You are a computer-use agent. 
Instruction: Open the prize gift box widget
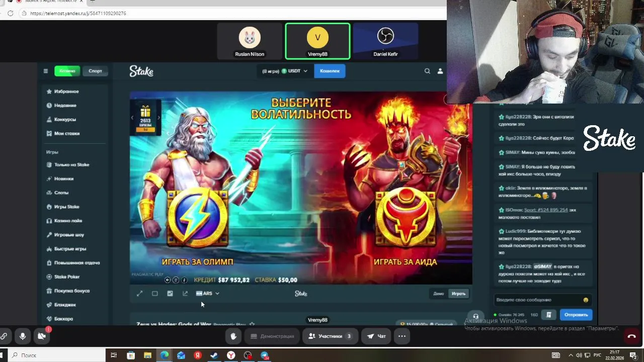pyautogui.click(x=145, y=118)
